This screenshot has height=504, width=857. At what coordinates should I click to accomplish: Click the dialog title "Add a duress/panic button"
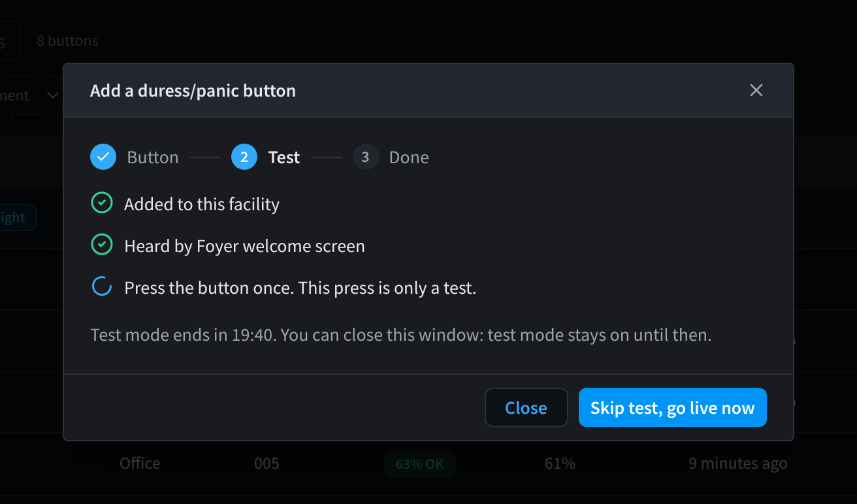(x=193, y=91)
